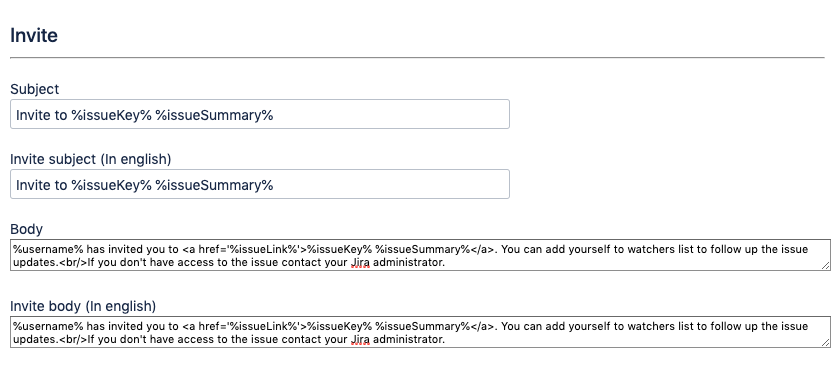Click the Invite body textarea resize grip
This screenshot has height=372, width=835.
(x=825, y=342)
